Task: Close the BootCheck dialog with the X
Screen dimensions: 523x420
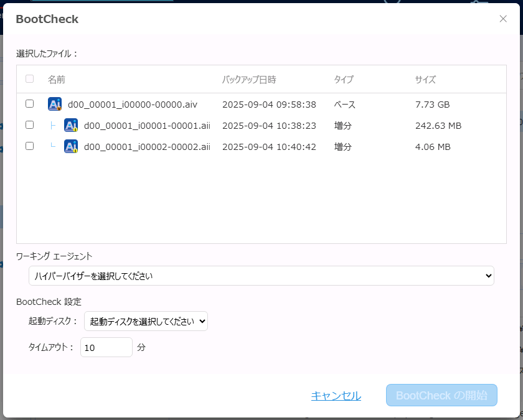Action: pos(503,19)
